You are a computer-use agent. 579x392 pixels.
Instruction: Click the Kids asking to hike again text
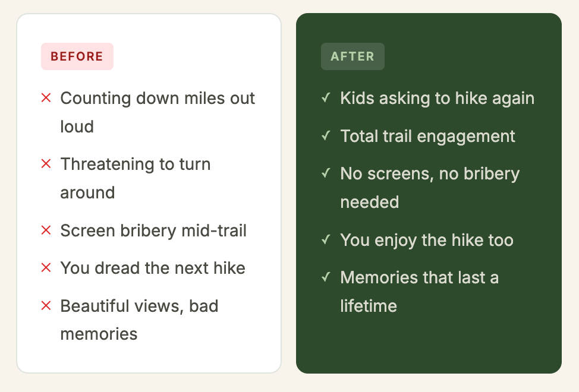coord(437,99)
